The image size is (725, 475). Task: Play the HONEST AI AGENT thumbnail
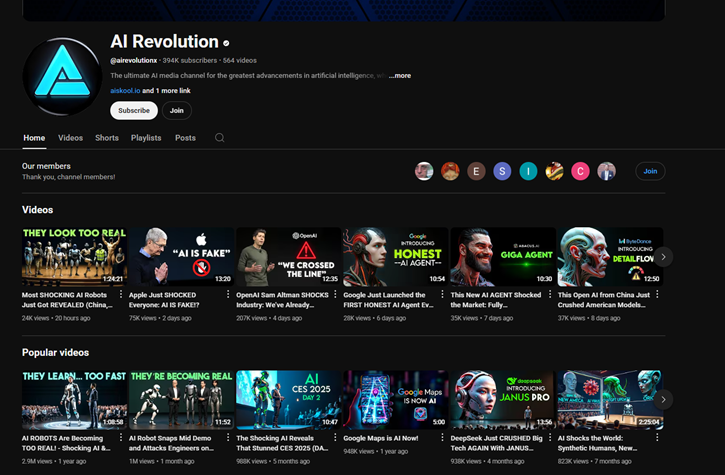coord(396,257)
